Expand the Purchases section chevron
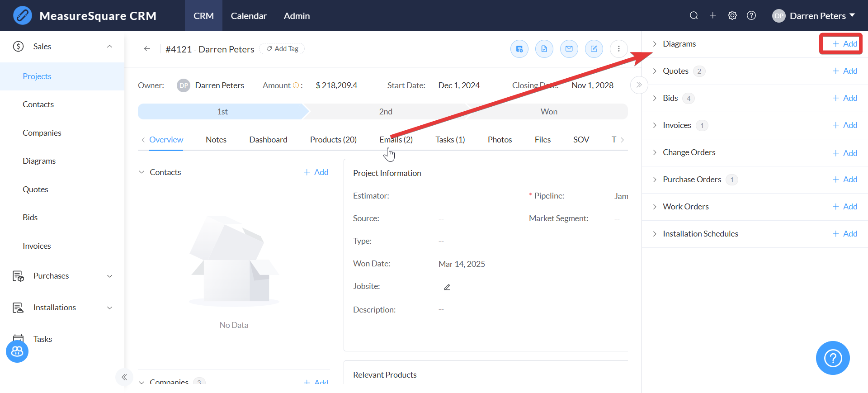The image size is (868, 393). pyautogui.click(x=109, y=276)
